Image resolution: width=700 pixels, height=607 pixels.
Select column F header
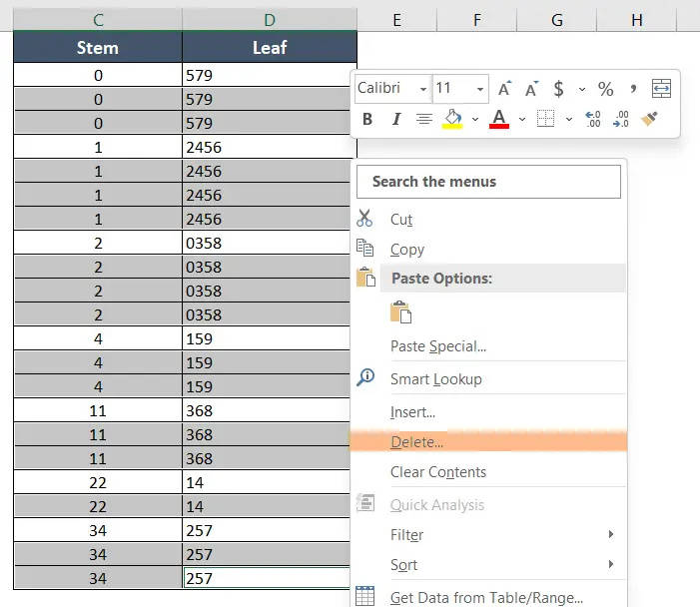(x=476, y=20)
